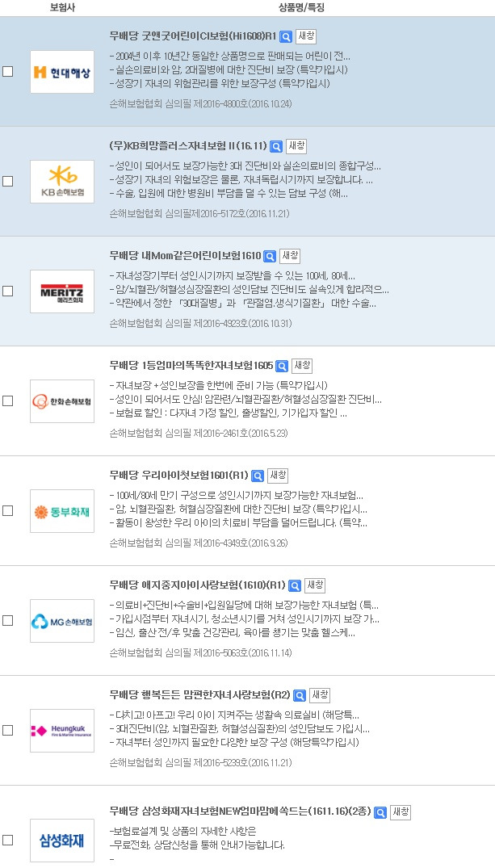
Task: Open magnifier icon for 맘편한자녀사랑보험(R2)
Action: [300, 695]
